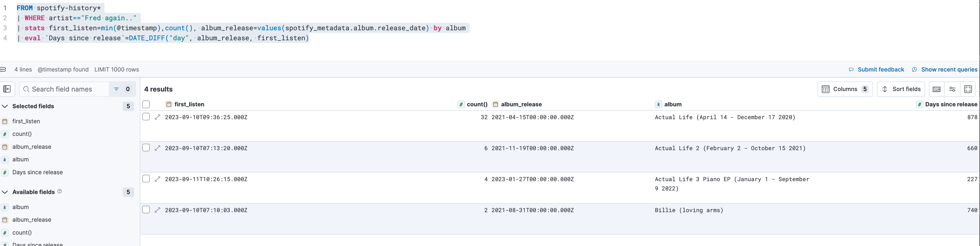The image size is (980, 246).
Task: Click the number icon beside count() in Selected fields
Action: pos(5,134)
